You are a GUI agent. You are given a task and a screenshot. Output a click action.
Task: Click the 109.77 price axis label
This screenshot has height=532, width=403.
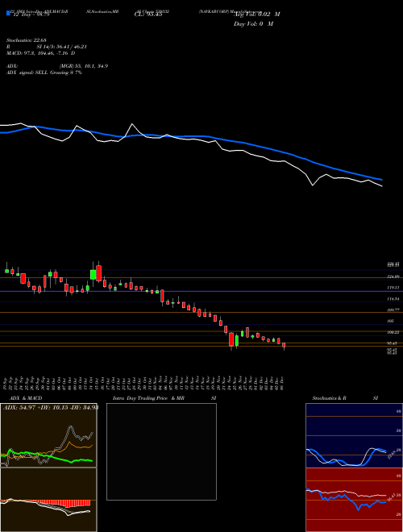click(x=393, y=310)
